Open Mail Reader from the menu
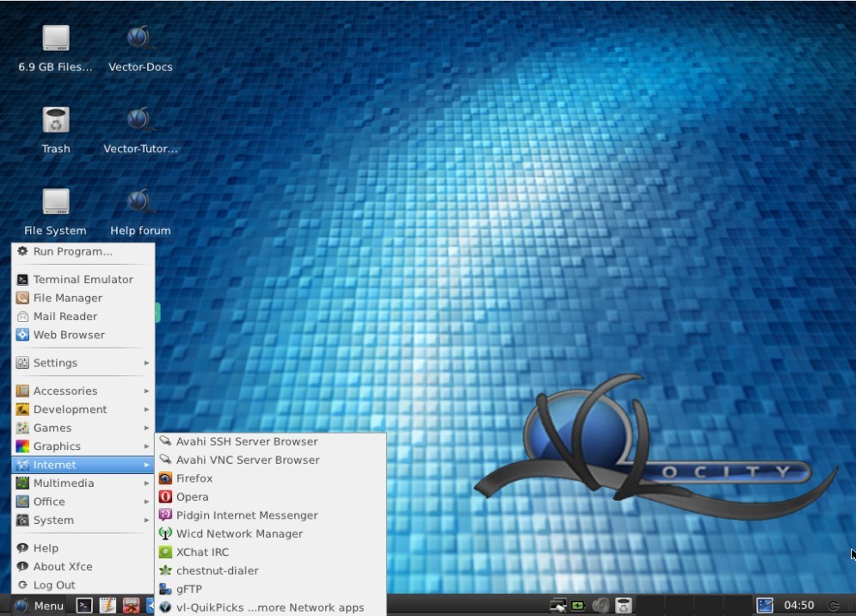The width and height of the screenshot is (856, 616). [83, 317]
